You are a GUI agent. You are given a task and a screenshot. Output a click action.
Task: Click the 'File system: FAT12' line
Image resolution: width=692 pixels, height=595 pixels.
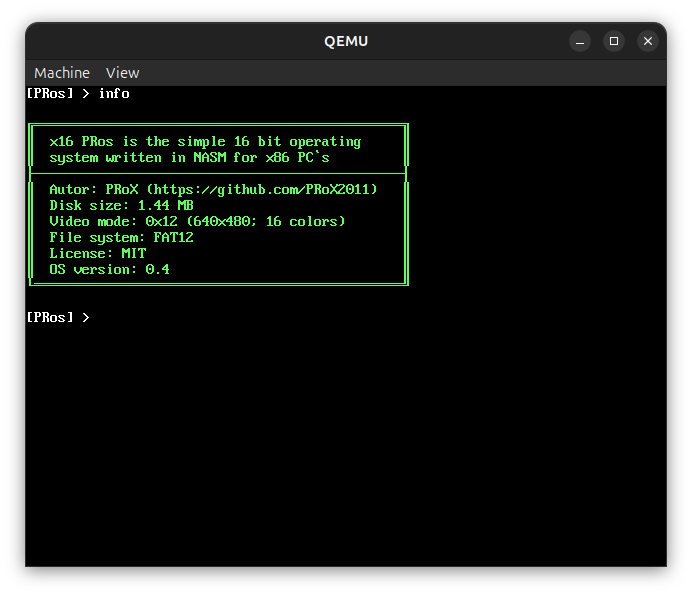tap(121, 237)
